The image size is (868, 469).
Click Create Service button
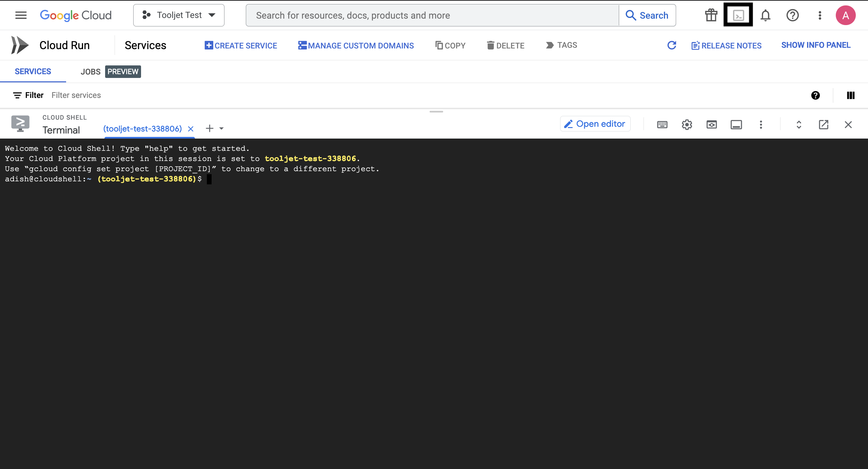pos(241,45)
